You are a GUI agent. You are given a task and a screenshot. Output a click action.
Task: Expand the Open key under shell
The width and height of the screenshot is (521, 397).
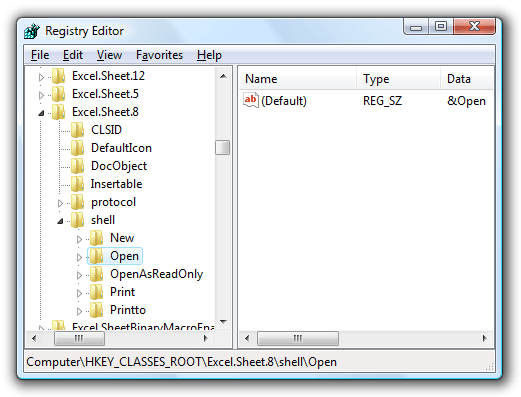coord(79,257)
